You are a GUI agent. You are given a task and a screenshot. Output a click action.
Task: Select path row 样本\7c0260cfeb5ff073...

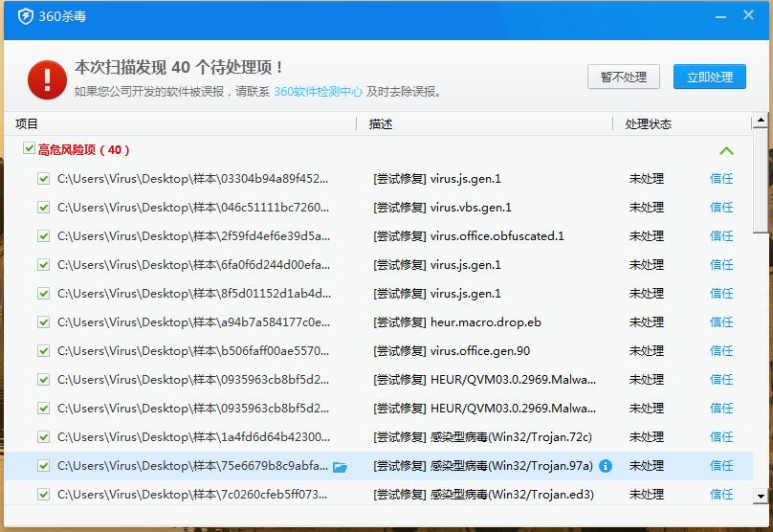[192, 494]
